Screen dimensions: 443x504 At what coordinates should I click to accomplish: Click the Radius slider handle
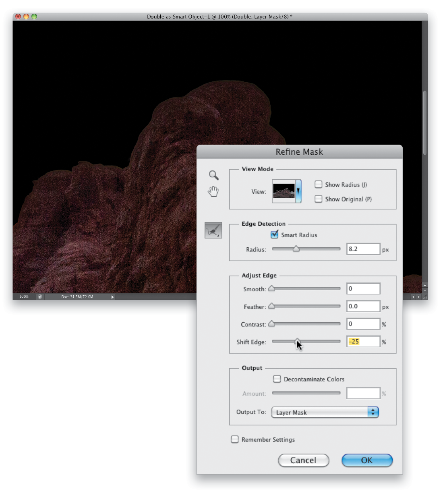(296, 249)
